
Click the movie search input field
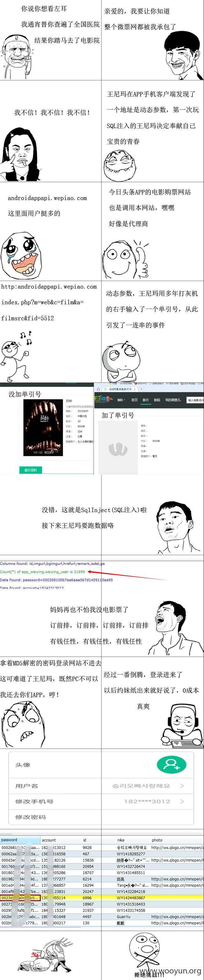point(195,400)
